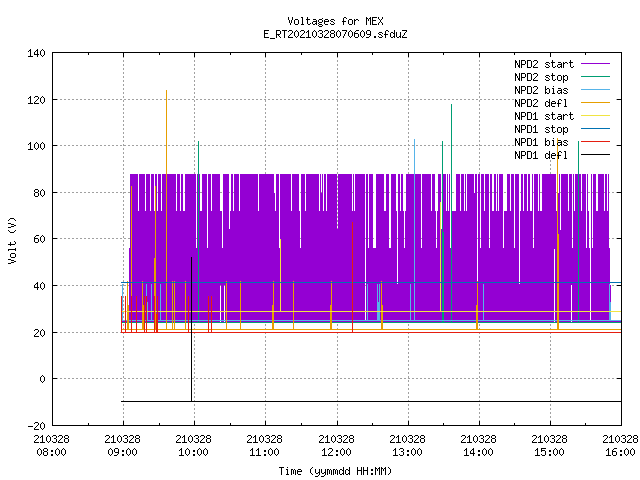
Task: Click the y-axis tick label 40
Action: pyautogui.click(x=39, y=286)
